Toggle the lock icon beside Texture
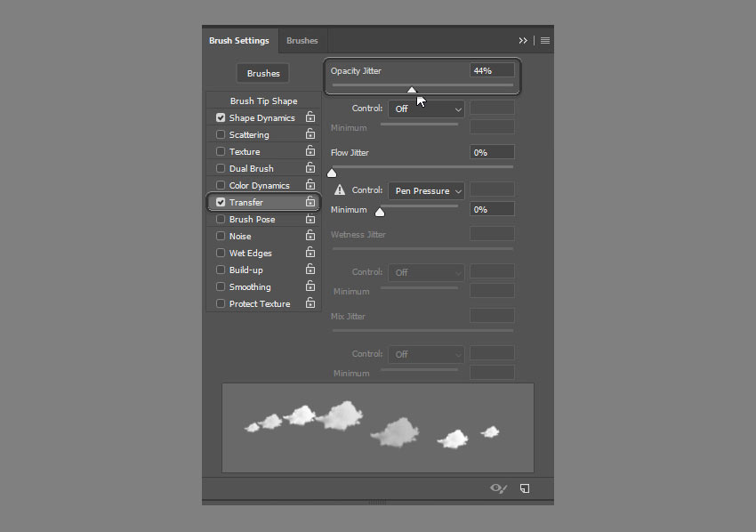 point(310,151)
